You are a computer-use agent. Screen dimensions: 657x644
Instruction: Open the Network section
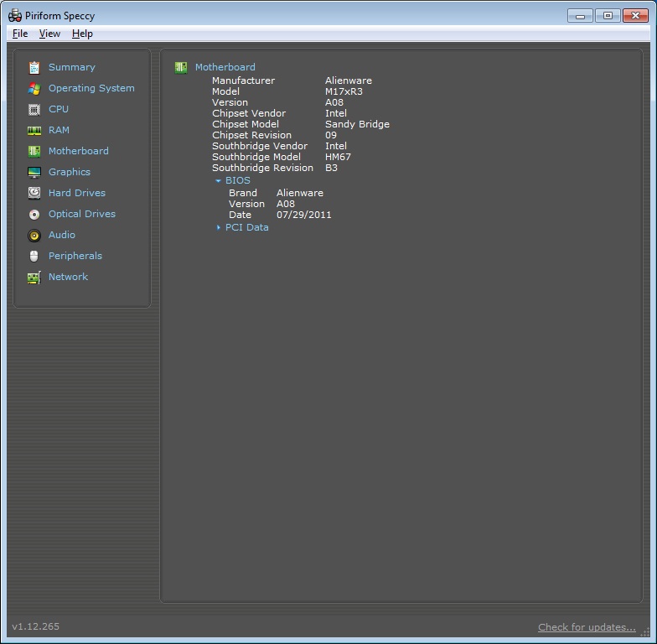(x=68, y=277)
